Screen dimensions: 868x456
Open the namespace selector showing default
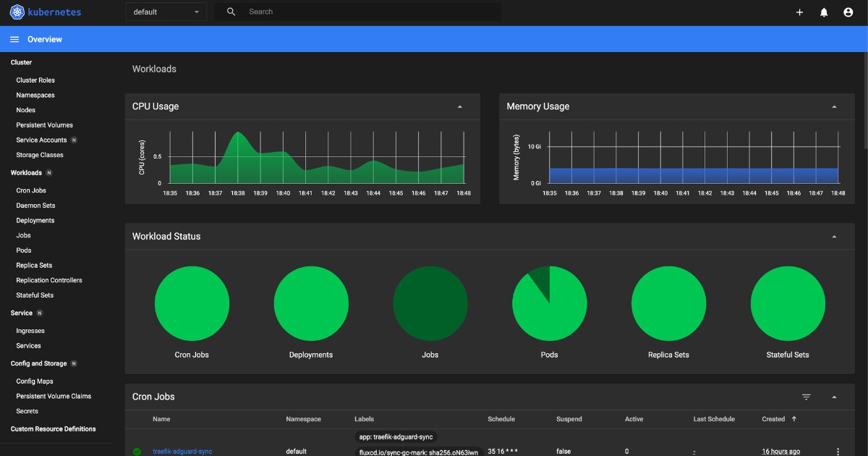(166, 12)
